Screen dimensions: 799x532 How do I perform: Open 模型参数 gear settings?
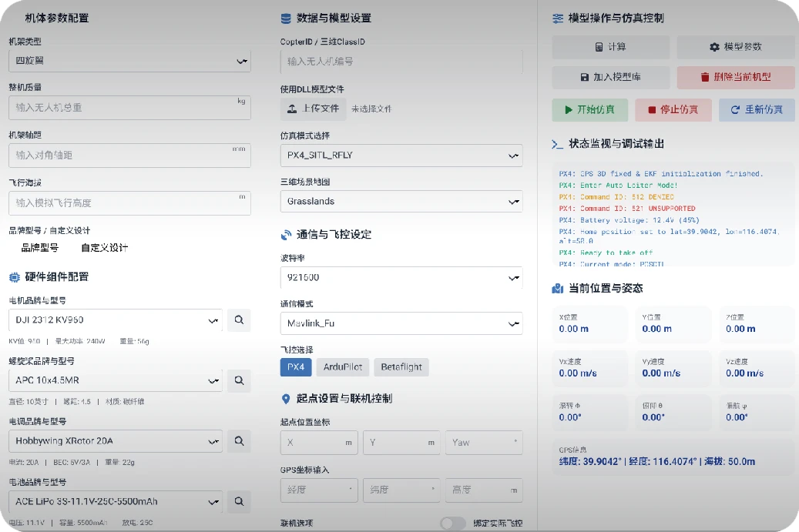pyautogui.click(x=735, y=47)
